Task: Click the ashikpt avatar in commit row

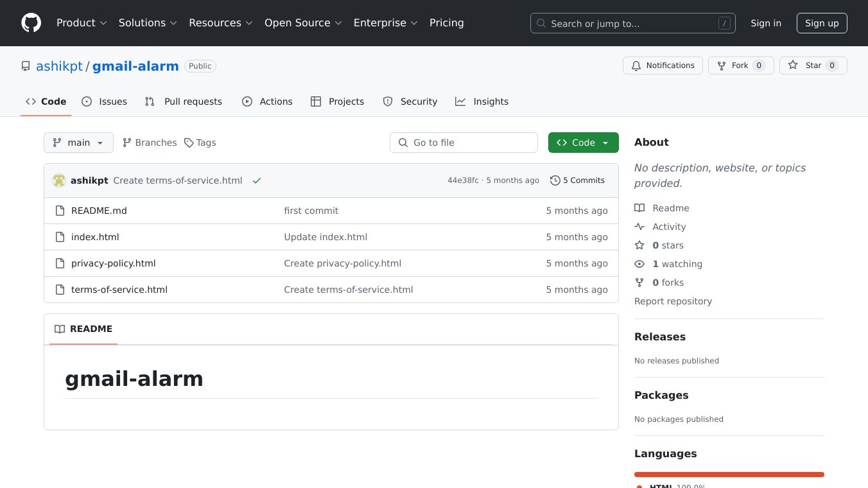Action: tap(59, 180)
